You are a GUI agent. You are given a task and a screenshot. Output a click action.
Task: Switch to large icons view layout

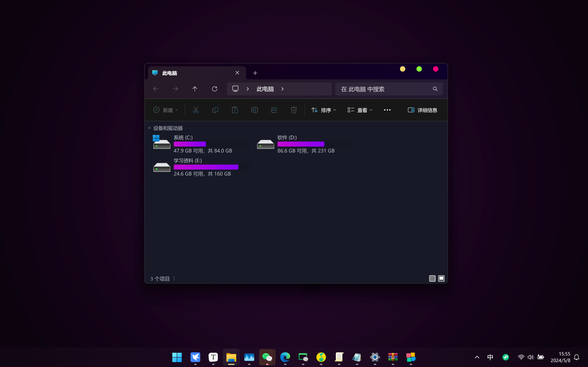point(441,278)
